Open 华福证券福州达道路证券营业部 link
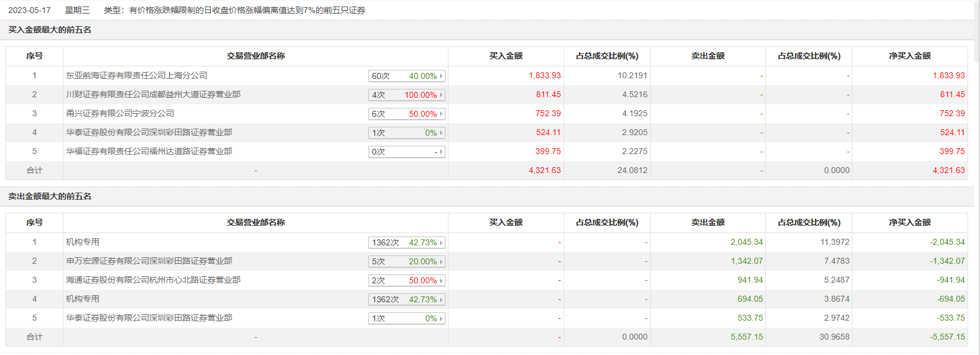 tap(149, 151)
